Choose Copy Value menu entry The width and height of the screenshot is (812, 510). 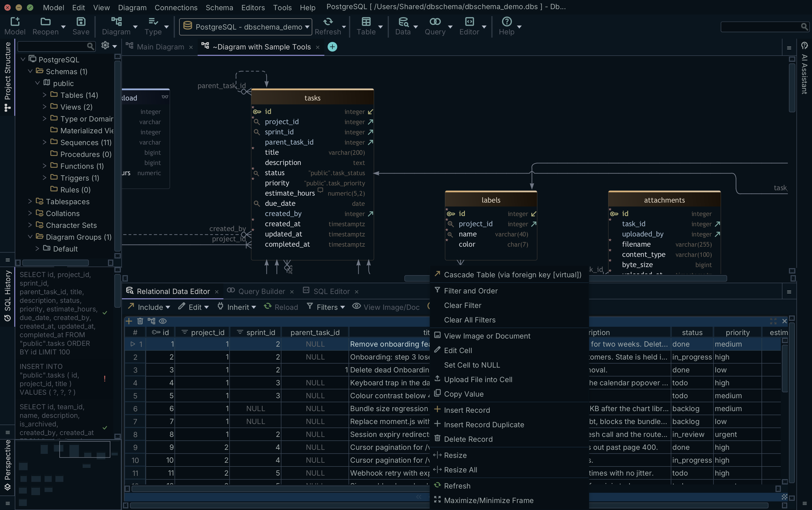coord(509,394)
